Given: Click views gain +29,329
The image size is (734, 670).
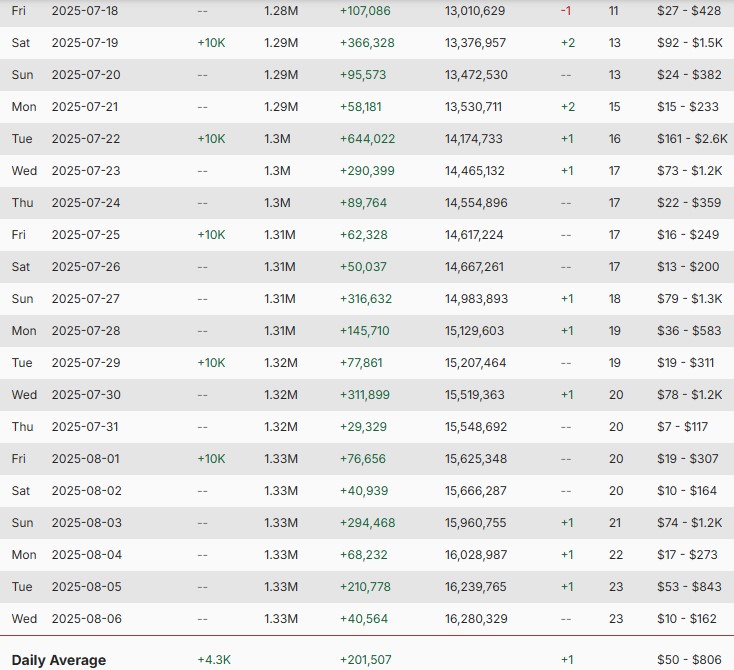Looking at the screenshot, I should coord(363,427).
